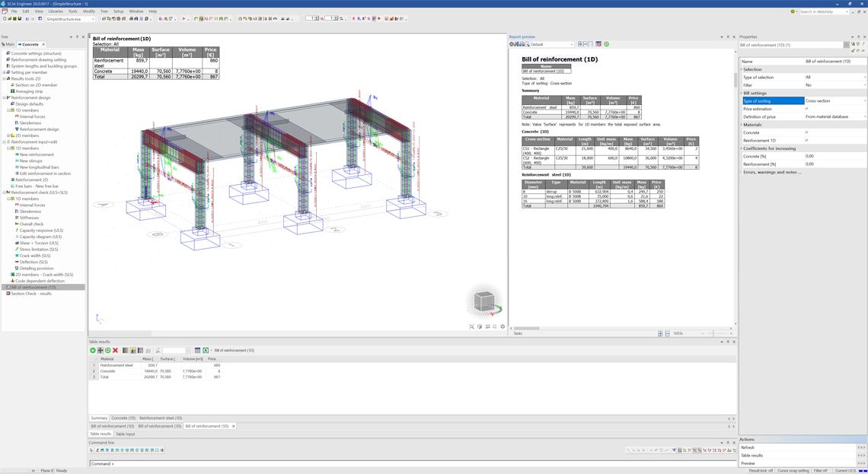The width and height of the screenshot is (868, 474).
Task: Export table to Excel icon in Table results
Action: (206, 350)
